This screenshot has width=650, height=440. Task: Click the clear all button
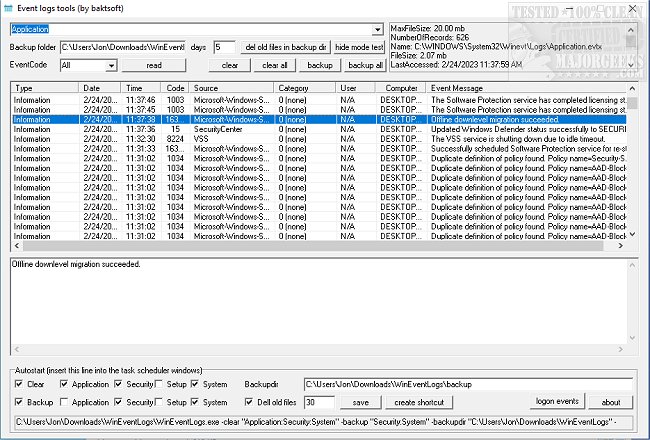tap(274, 66)
